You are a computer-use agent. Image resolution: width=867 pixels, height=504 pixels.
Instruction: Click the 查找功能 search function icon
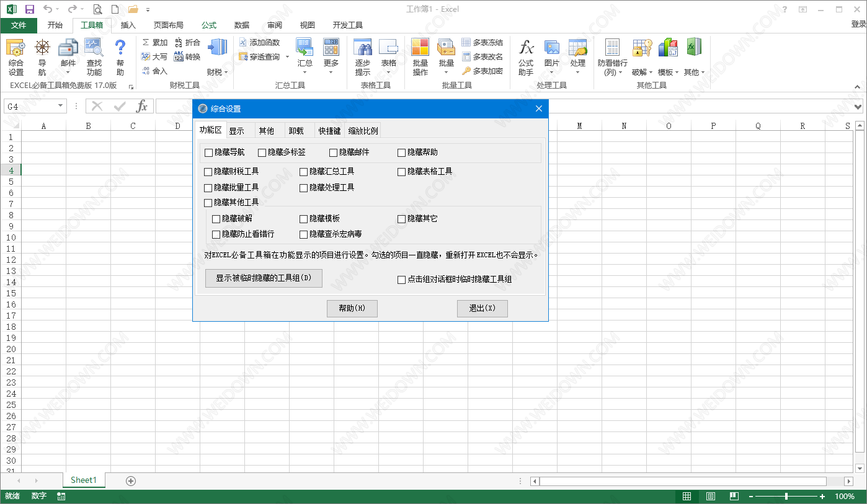(x=94, y=57)
